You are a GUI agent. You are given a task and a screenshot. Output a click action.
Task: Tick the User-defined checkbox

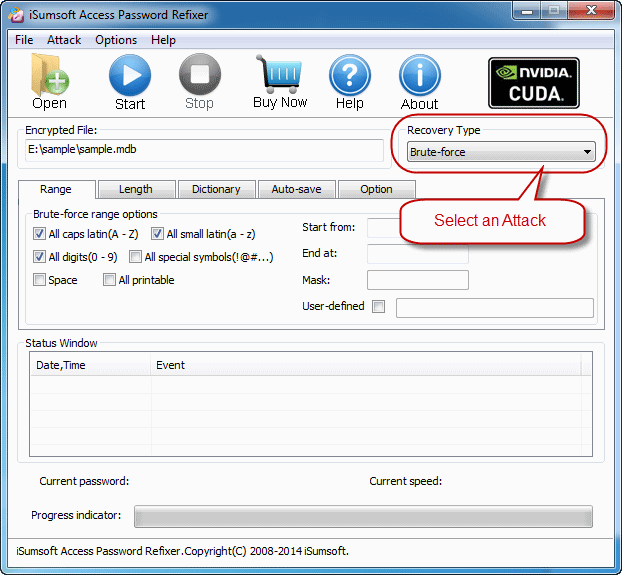point(378,307)
